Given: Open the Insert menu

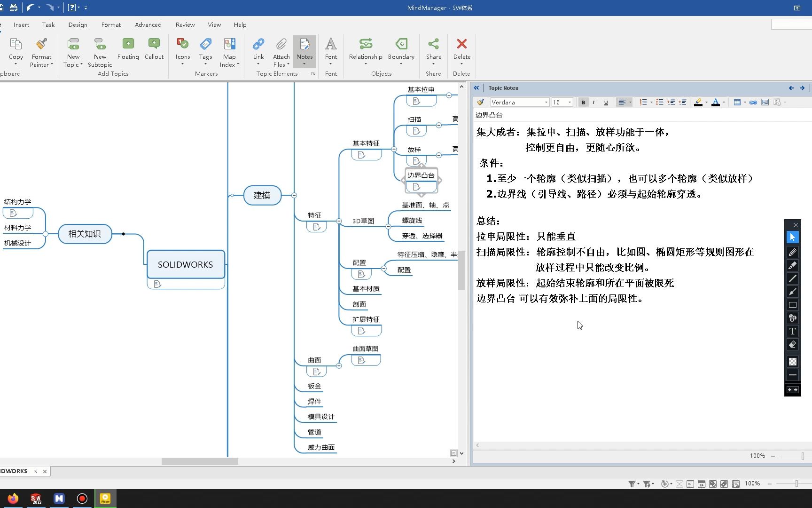Looking at the screenshot, I should [x=21, y=24].
